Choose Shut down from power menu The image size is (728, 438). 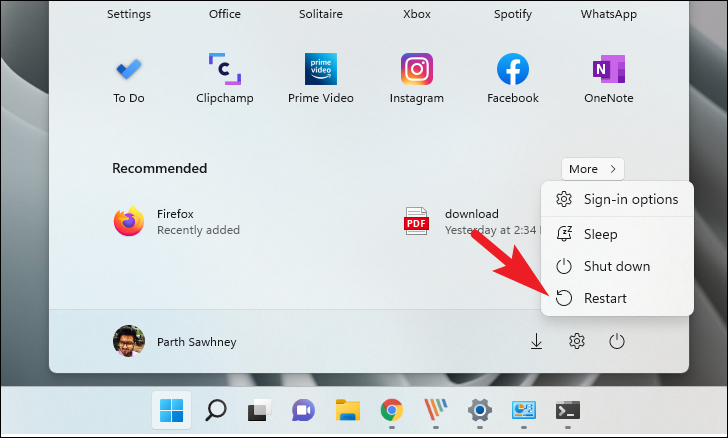tap(617, 266)
